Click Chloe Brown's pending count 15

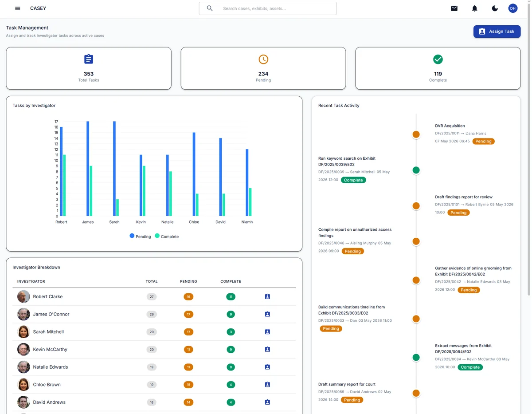point(188,385)
